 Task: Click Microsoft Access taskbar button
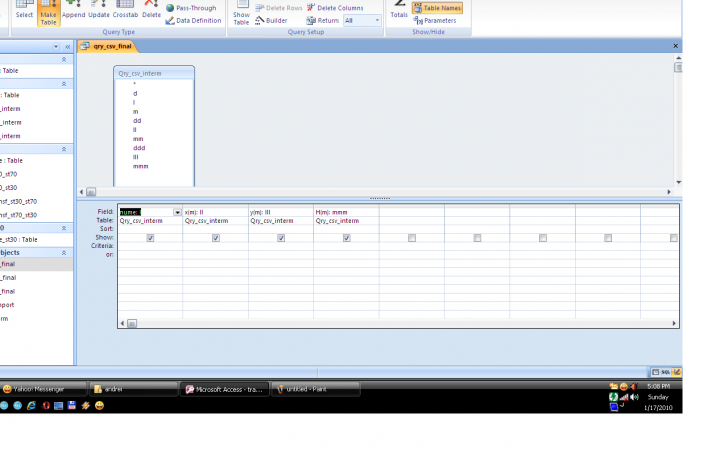(x=225, y=389)
